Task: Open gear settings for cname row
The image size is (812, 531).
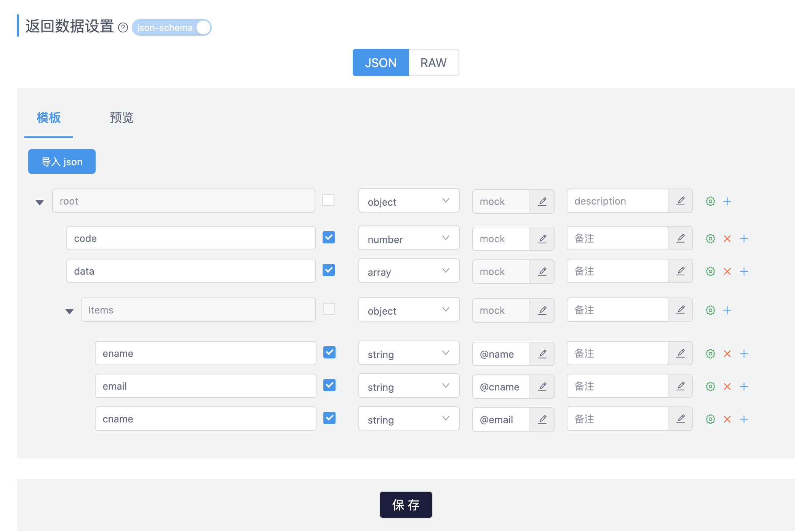Action: click(710, 419)
